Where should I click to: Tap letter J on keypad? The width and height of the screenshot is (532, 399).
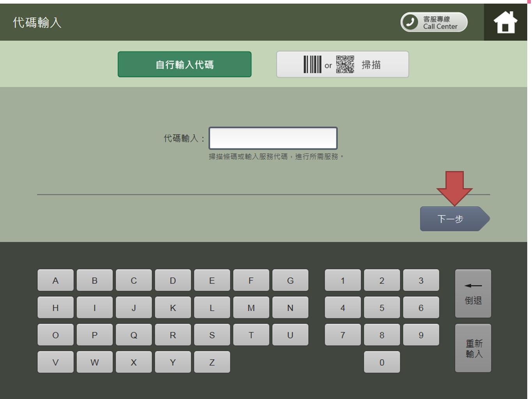(134, 307)
